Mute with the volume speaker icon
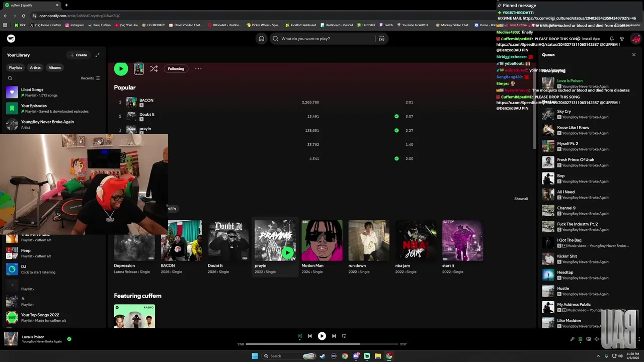Screen dimensions: 644x362 (596, 339)
